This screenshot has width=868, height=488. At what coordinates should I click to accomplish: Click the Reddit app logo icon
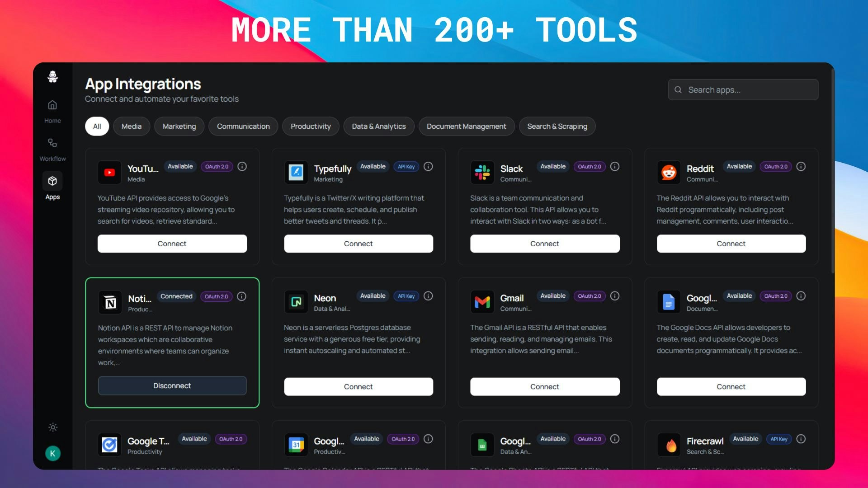click(x=669, y=172)
